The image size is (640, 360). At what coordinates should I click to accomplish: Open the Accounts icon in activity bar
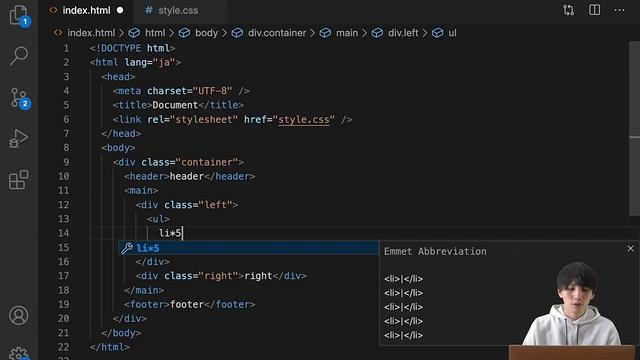point(19,316)
